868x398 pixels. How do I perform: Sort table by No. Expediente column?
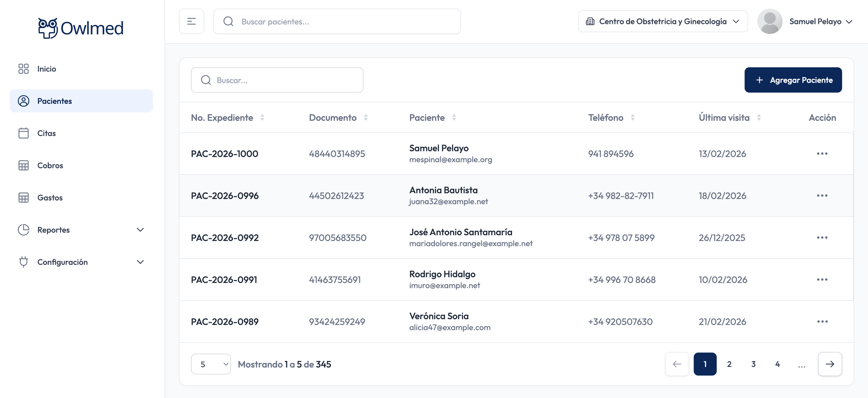coord(262,118)
